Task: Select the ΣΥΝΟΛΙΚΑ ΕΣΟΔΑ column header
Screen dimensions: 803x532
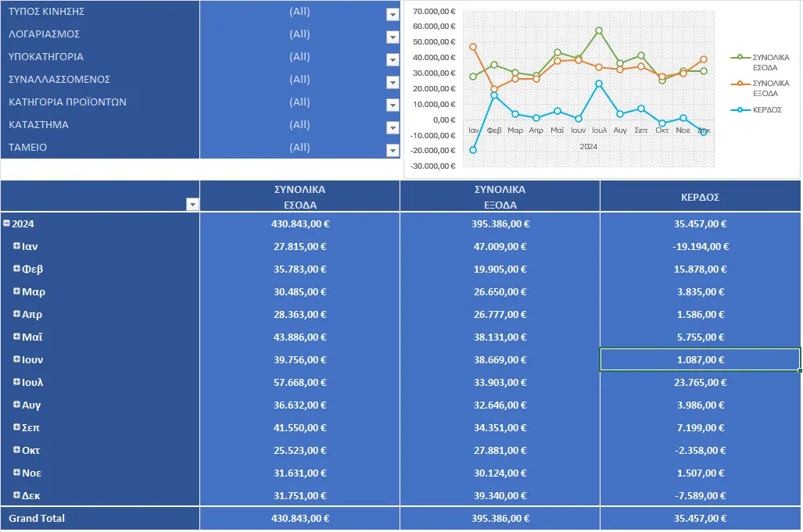Action: point(299,196)
